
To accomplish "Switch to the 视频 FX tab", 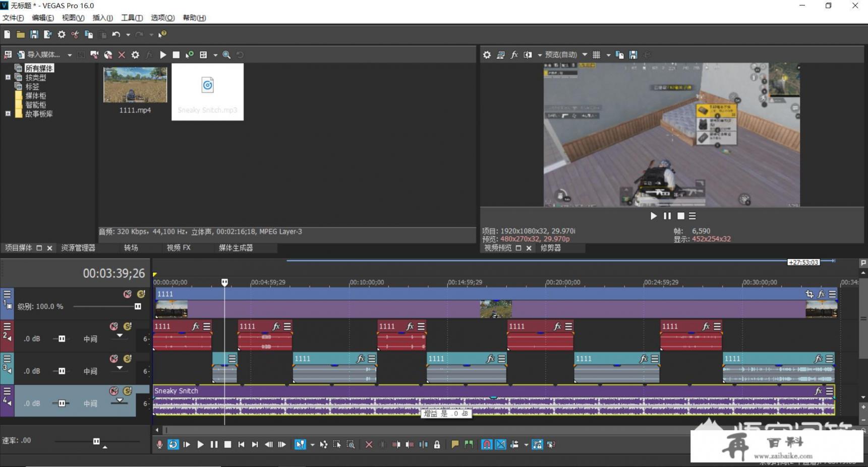I will pos(179,248).
